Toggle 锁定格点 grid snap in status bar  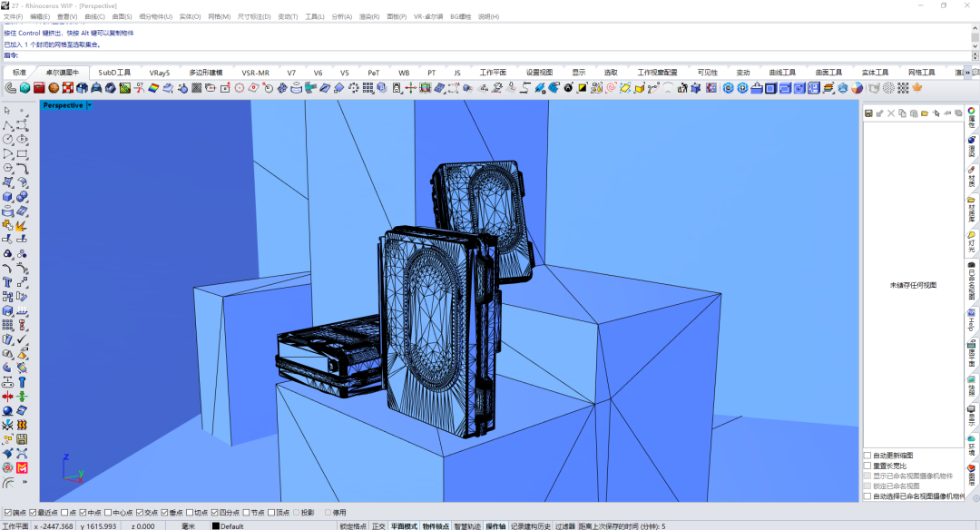[353, 525]
